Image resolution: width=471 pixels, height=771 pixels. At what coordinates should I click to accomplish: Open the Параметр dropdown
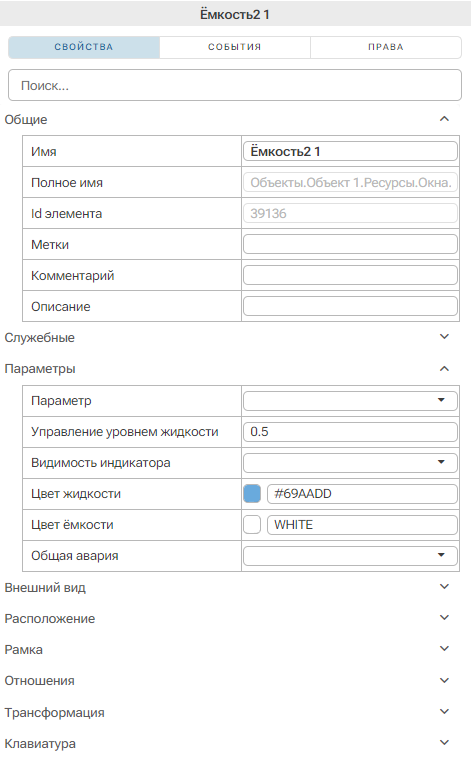[350, 400]
